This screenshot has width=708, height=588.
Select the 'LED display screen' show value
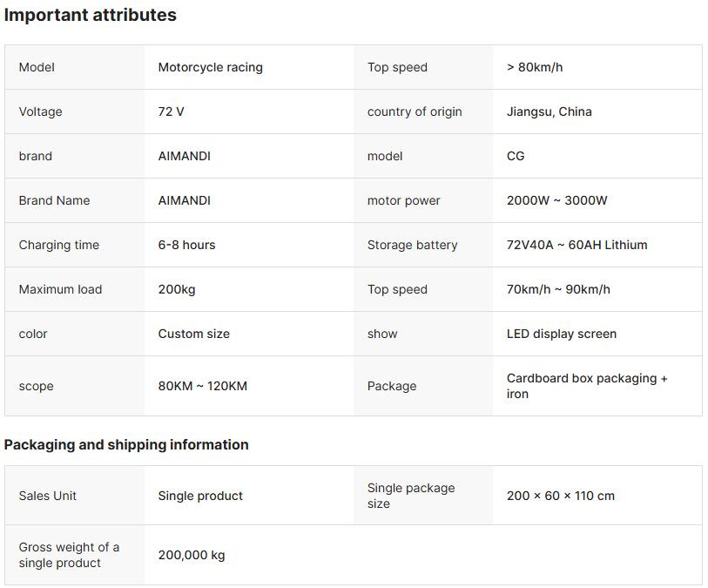(x=561, y=334)
